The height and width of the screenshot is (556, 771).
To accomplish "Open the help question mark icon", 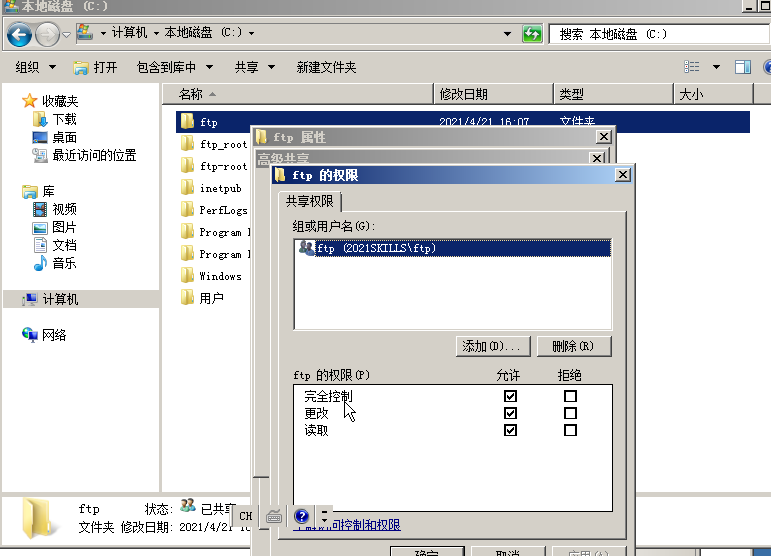I will tap(301, 516).
